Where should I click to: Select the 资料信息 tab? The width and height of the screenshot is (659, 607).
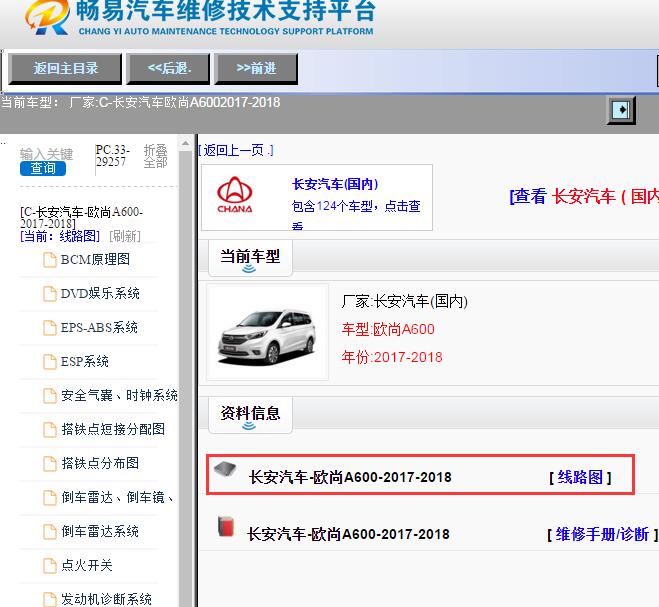click(250, 414)
